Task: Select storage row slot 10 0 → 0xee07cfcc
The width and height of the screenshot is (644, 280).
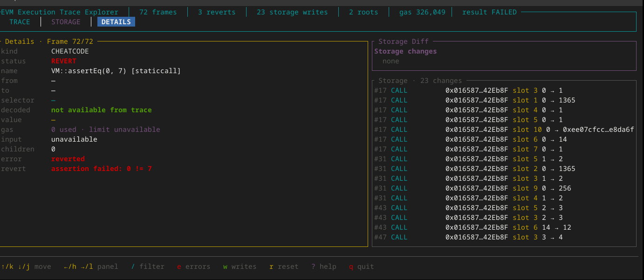Action: pos(504,130)
